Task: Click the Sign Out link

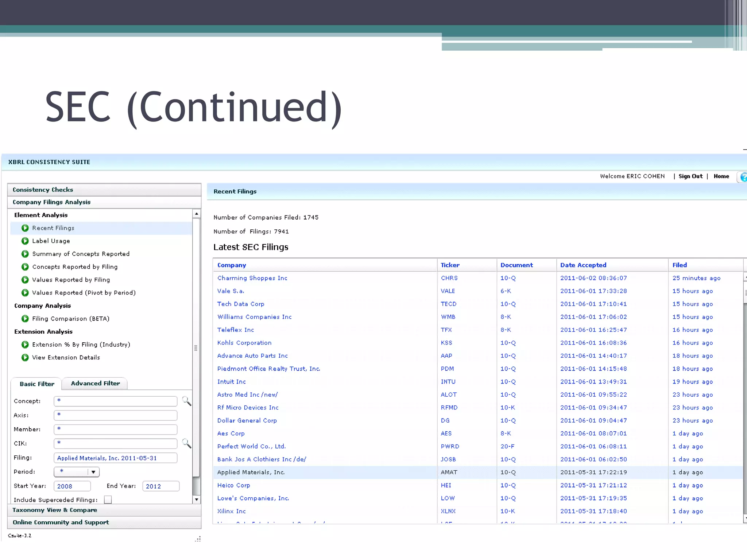Action: point(690,176)
